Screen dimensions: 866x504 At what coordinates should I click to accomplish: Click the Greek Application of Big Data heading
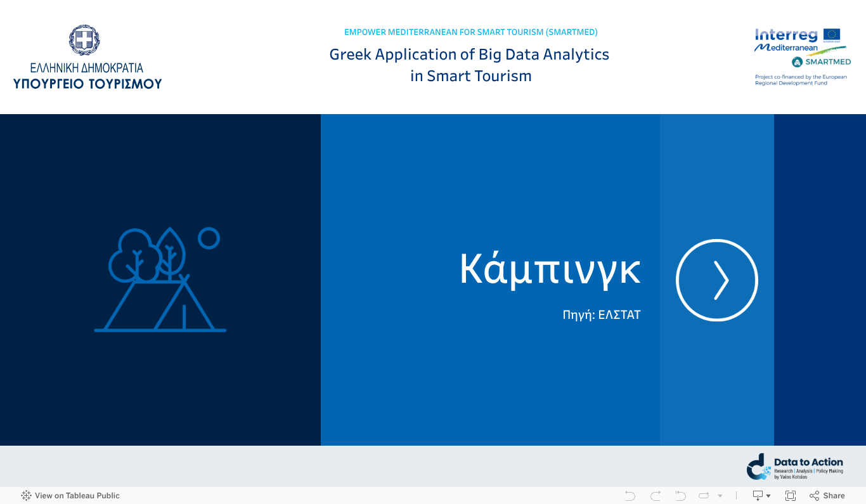coord(469,65)
